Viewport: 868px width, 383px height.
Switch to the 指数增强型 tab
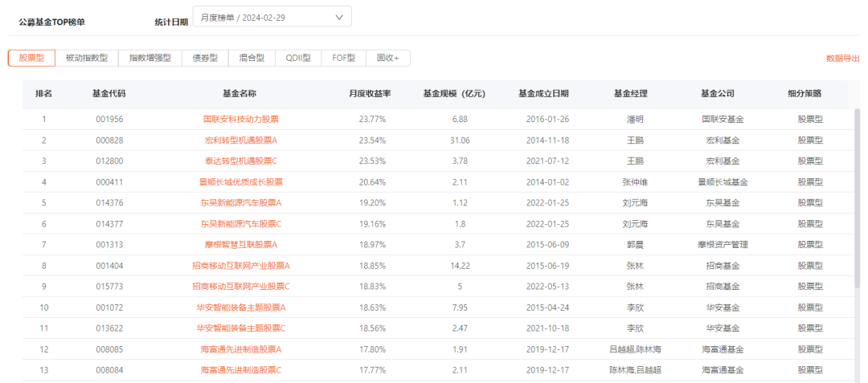coord(150,58)
